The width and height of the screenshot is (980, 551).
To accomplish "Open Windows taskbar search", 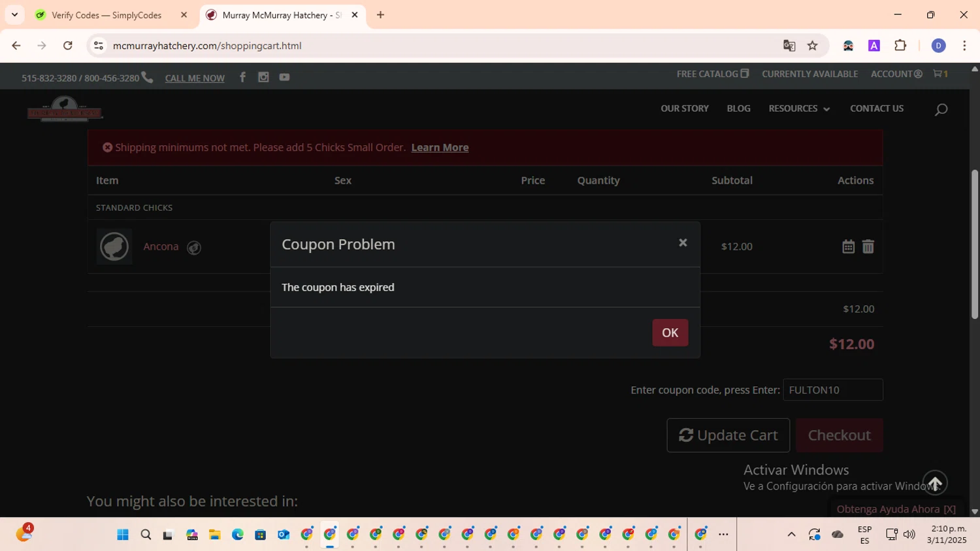I will click(x=146, y=535).
